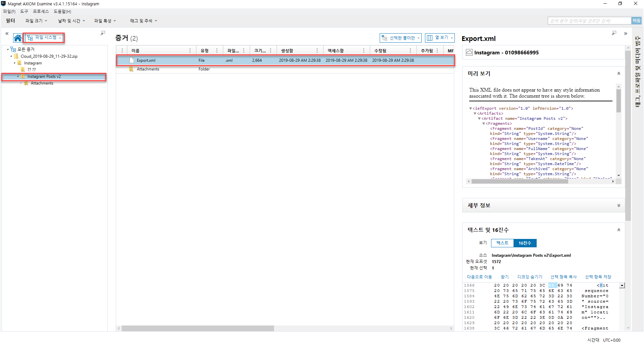Open column menu for 유형
Screen dimensions: 644x349
(217, 51)
